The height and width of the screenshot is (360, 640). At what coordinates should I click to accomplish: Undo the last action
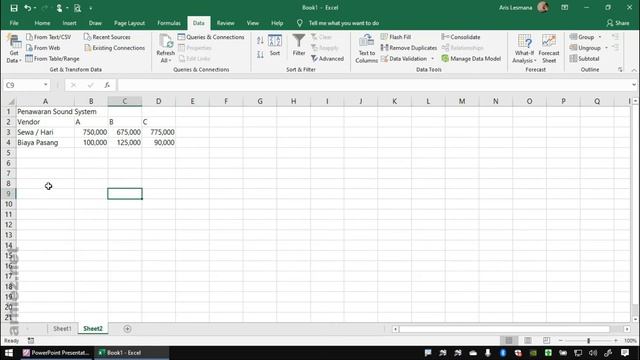[x=28, y=8]
